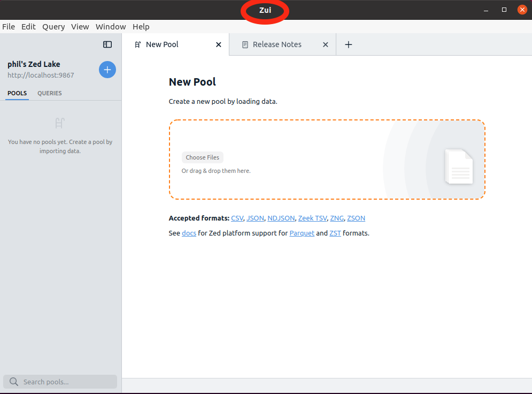Switch to the QUERIES tab
The width and height of the screenshot is (532, 394).
(x=49, y=93)
